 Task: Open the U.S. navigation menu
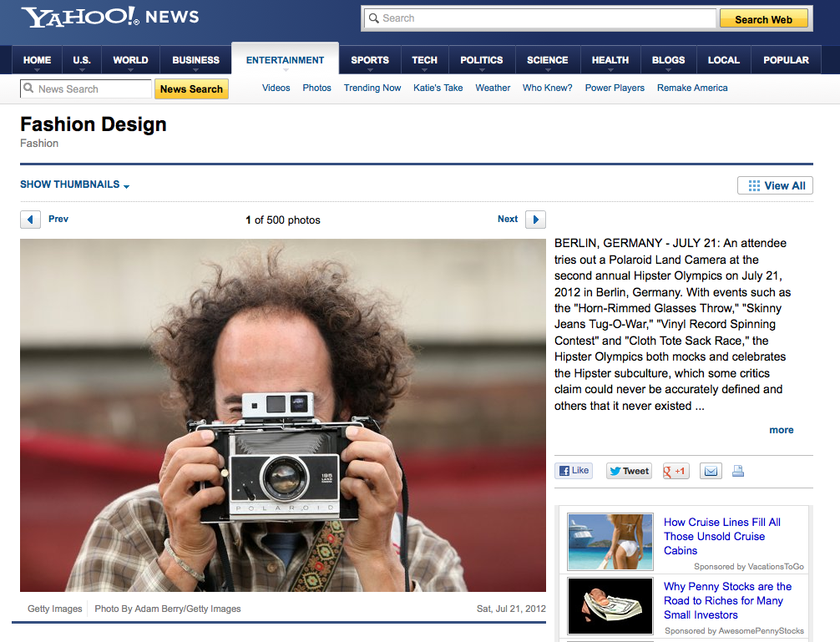pyautogui.click(x=82, y=60)
